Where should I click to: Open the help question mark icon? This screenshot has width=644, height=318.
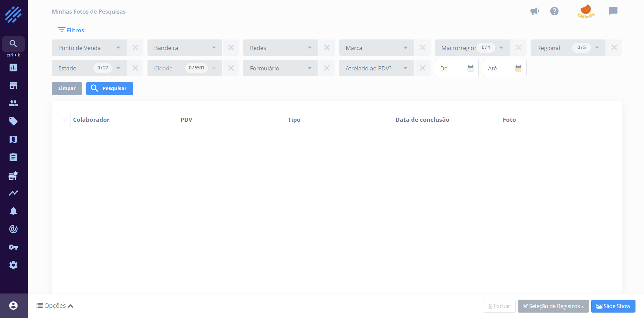click(554, 11)
